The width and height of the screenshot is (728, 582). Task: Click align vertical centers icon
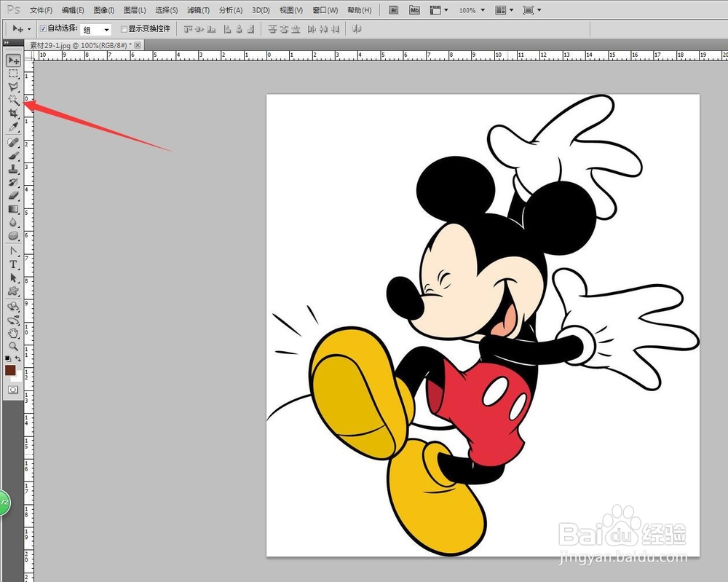point(199,29)
